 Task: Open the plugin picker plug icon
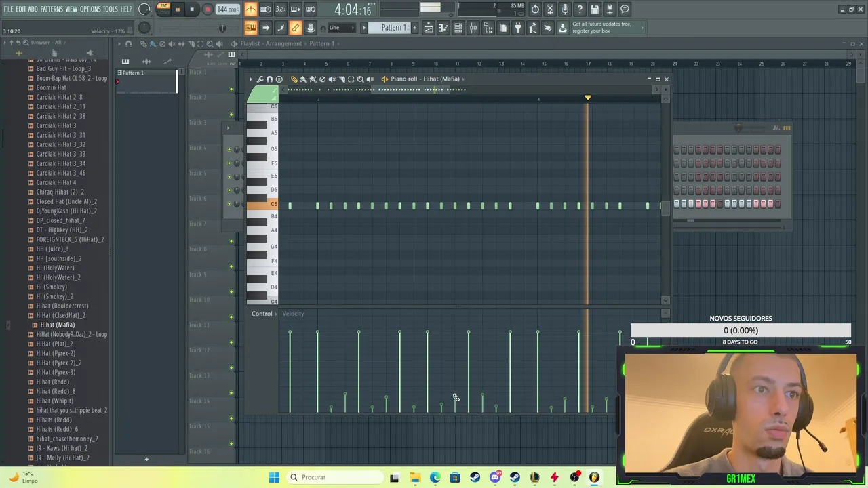[517, 28]
